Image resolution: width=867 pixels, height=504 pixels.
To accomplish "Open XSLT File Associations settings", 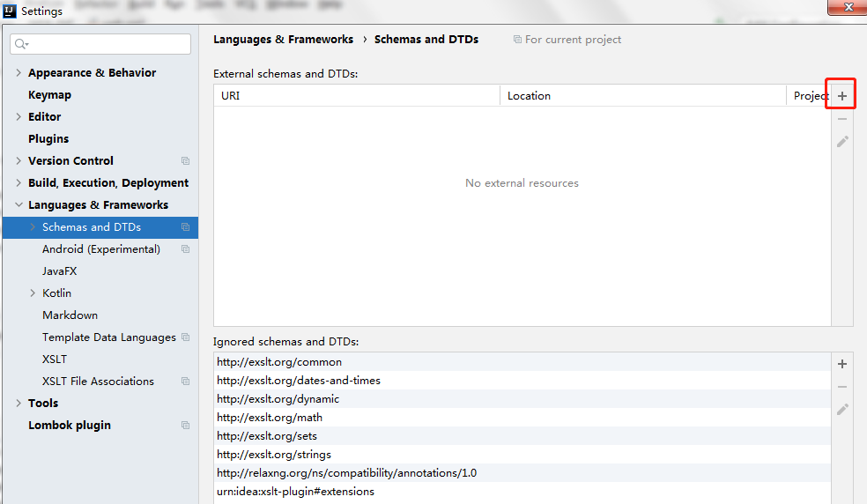I will [x=98, y=382].
